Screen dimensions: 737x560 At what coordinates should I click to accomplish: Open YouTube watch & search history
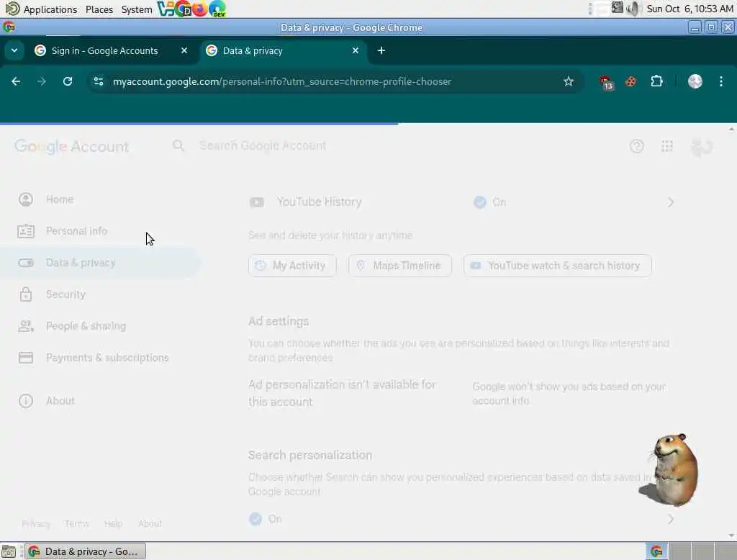pos(558,266)
